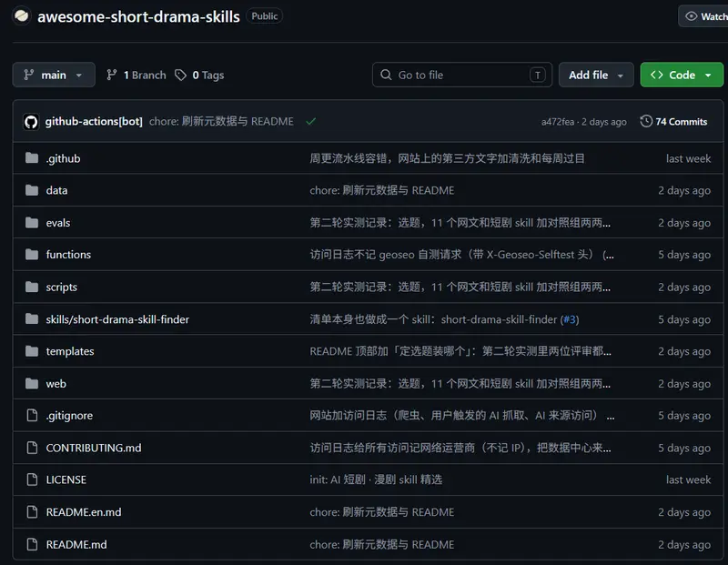The image size is (728, 565).
Task: Click the README.en.md file icon
Action: [32, 511]
